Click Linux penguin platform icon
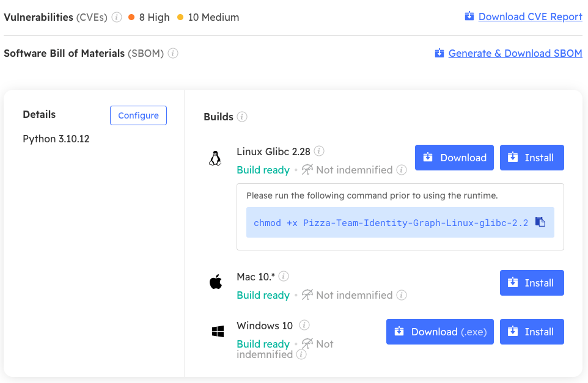 click(x=215, y=159)
